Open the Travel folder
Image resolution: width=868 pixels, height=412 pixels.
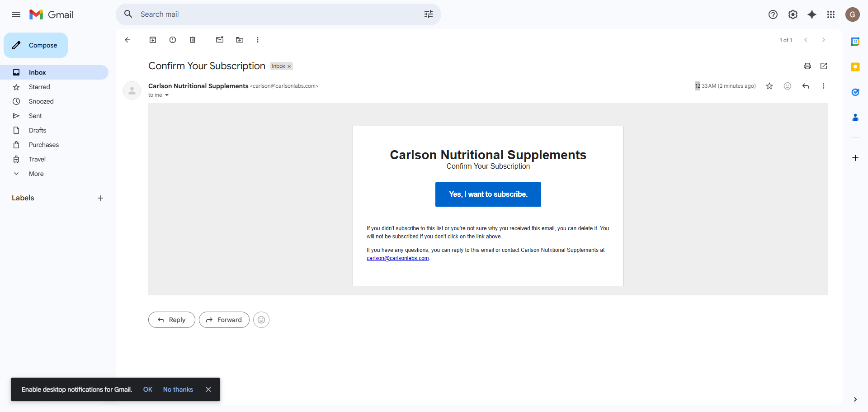[x=54, y=159]
